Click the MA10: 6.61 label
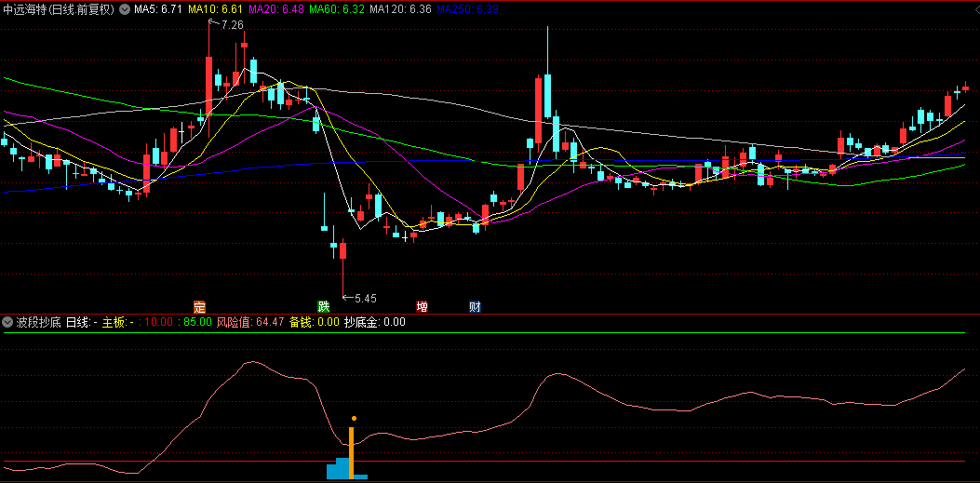980x483 pixels. 214,9
